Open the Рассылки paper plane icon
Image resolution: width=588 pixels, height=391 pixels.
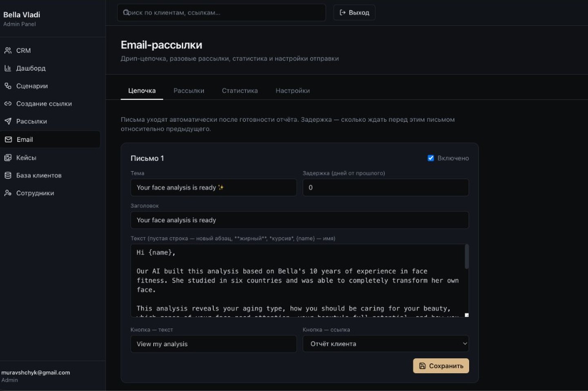[x=8, y=121]
